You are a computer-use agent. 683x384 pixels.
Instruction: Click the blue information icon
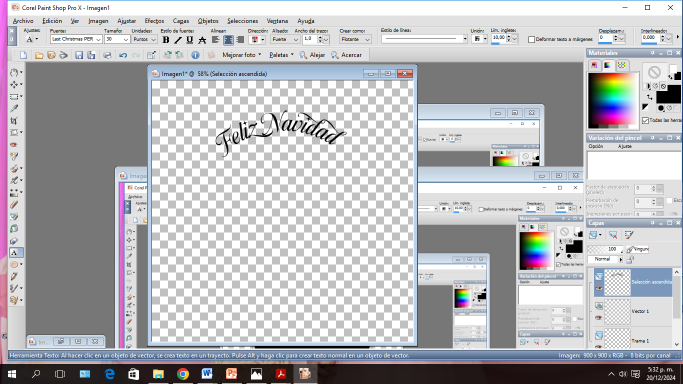(x=195, y=55)
